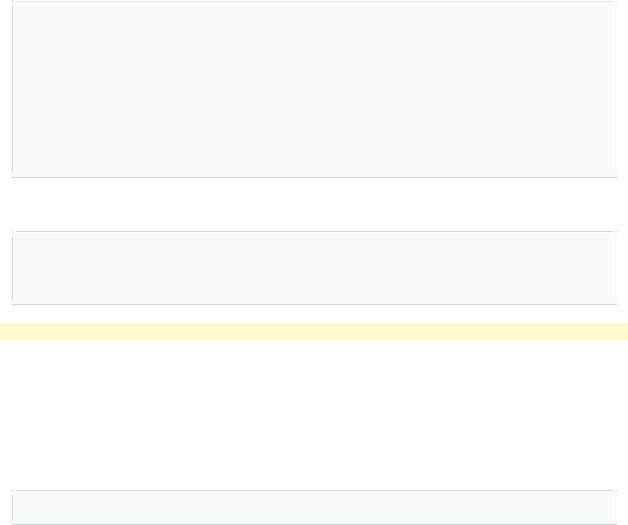Click the white gap between the top two gray boxes
The height and width of the screenshot is (525, 628).
(314, 204)
